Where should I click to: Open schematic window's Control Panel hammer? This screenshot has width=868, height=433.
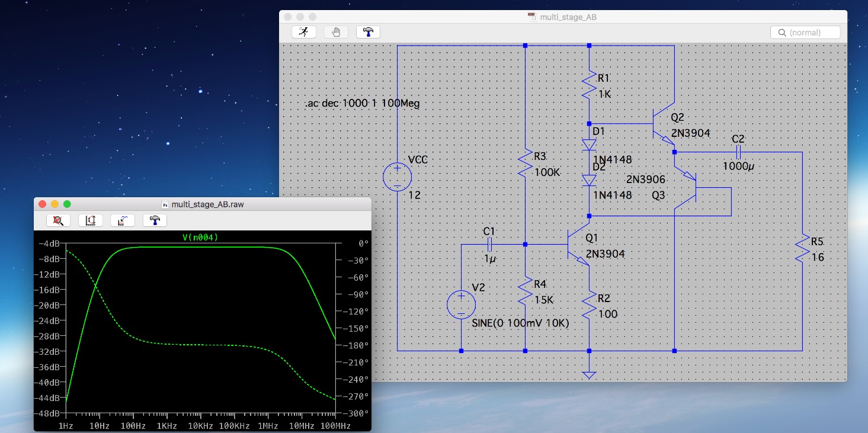coord(368,32)
